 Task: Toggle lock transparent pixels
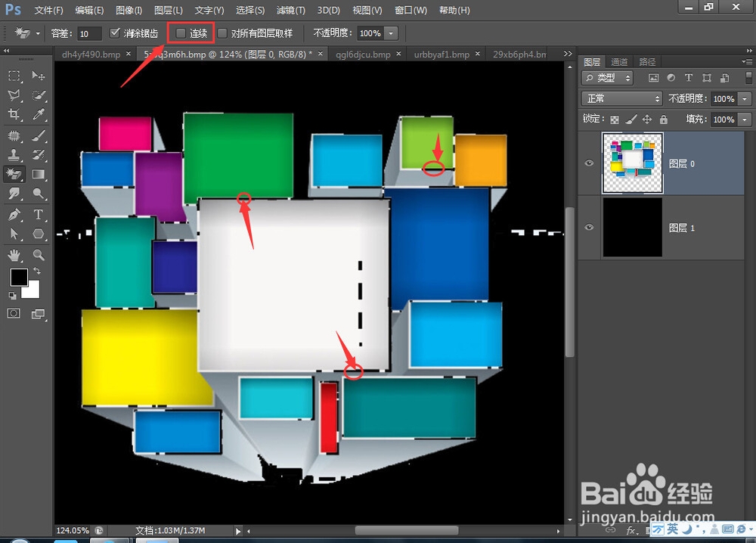(x=614, y=119)
